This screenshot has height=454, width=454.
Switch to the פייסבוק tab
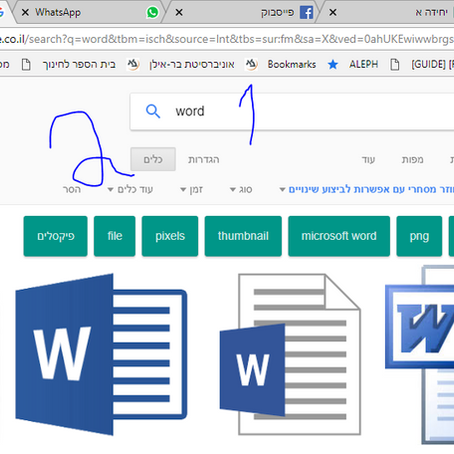pyautogui.click(x=242, y=13)
